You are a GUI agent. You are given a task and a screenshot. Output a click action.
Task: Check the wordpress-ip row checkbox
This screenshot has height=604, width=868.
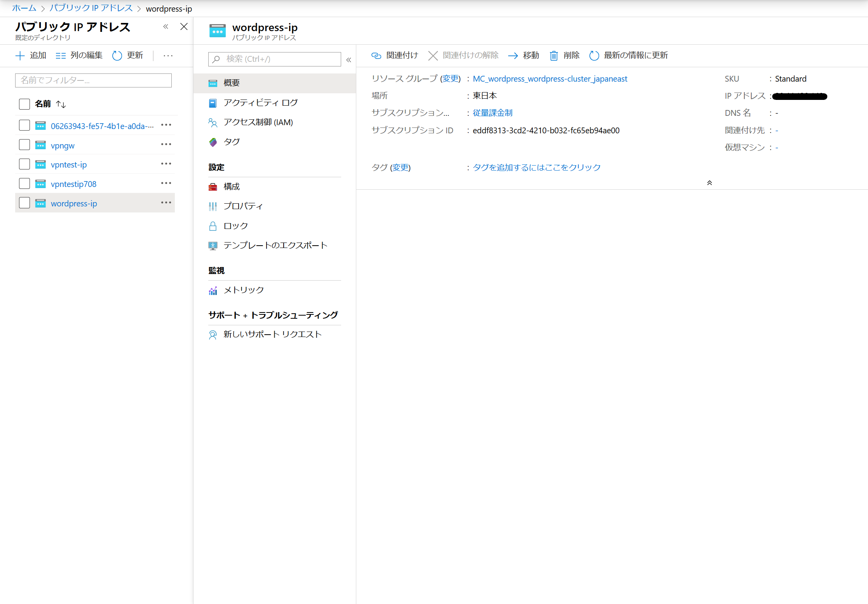click(x=24, y=203)
